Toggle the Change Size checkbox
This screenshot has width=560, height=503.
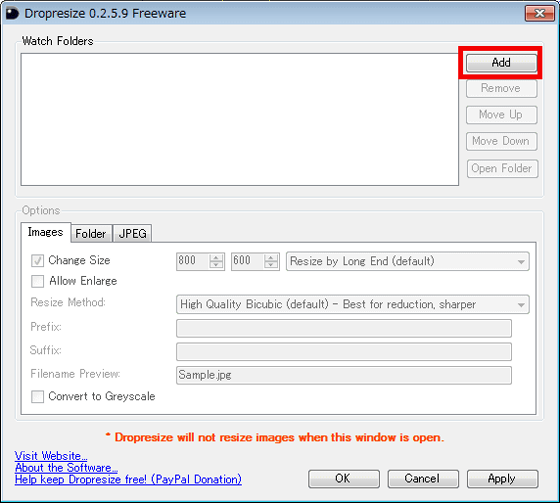(x=37, y=260)
